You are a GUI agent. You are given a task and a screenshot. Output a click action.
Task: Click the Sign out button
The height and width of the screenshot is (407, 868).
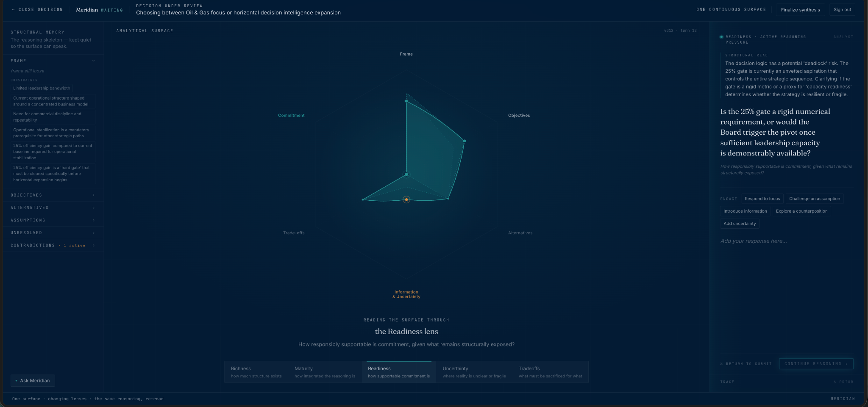tap(842, 10)
